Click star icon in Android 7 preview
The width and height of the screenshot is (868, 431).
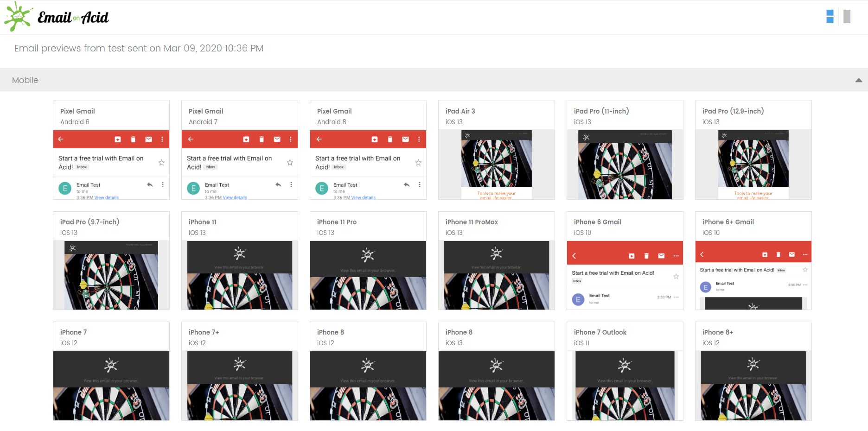pos(290,163)
